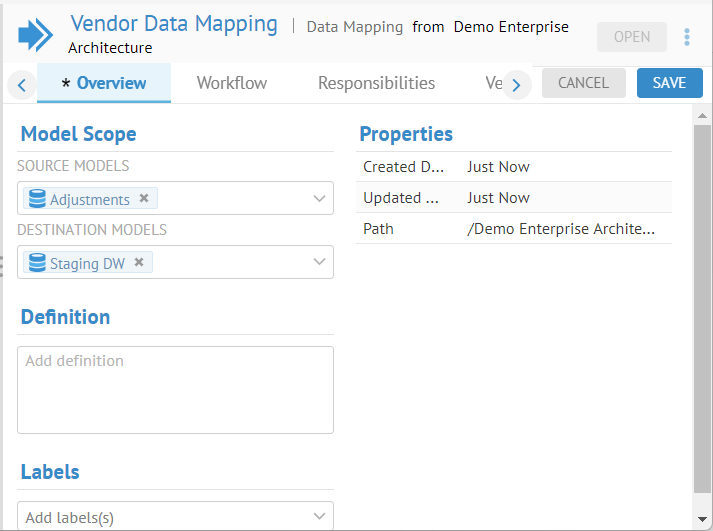The height and width of the screenshot is (531, 713).
Task: Click the Adjustments database model icon
Action: 37,199
